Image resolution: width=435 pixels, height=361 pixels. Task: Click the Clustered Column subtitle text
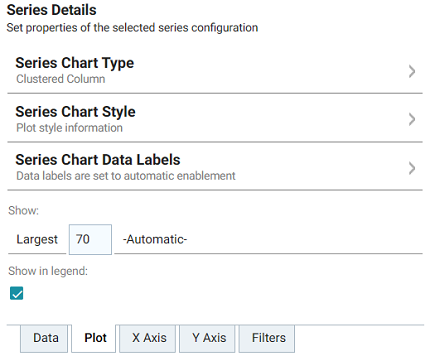(x=61, y=79)
